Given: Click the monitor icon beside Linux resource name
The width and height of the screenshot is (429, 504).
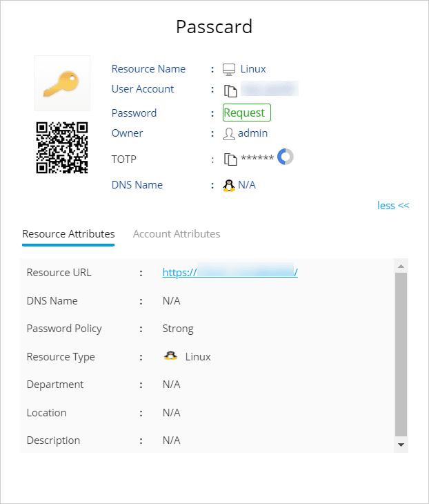Looking at the screenshot, I should pos(229,69).
